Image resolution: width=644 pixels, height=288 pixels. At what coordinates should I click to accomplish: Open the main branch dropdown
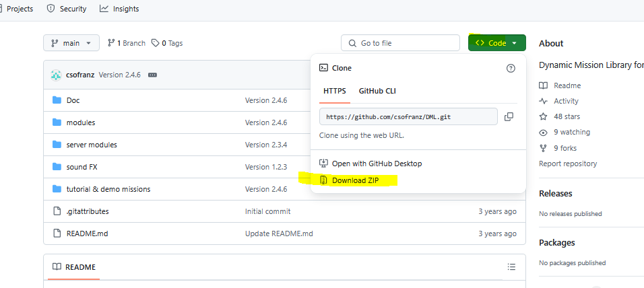(x=71, y=42)
